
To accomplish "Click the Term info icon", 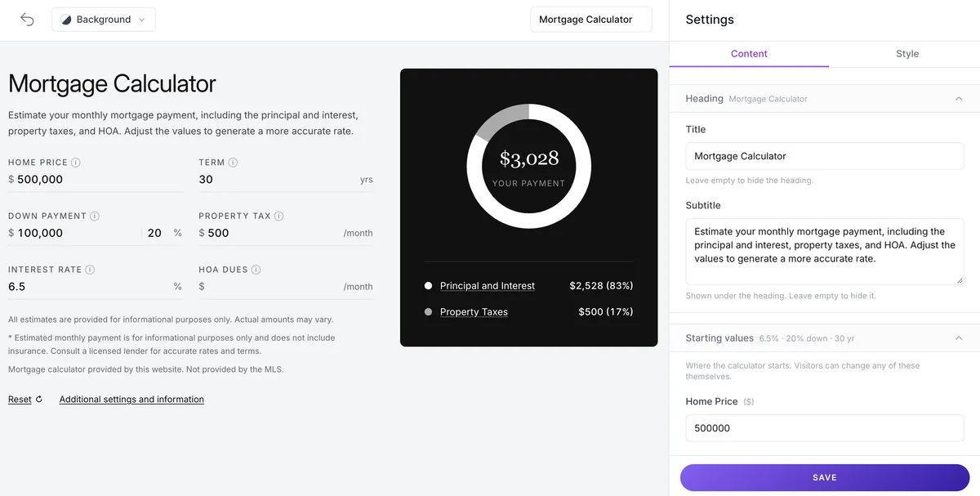I will 233,163.
